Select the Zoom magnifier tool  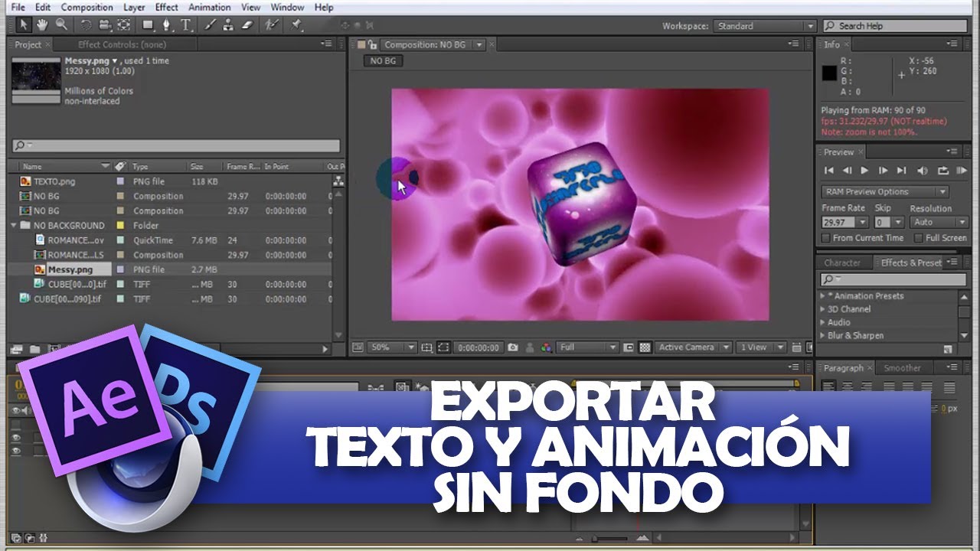click(x=60, y=25)
